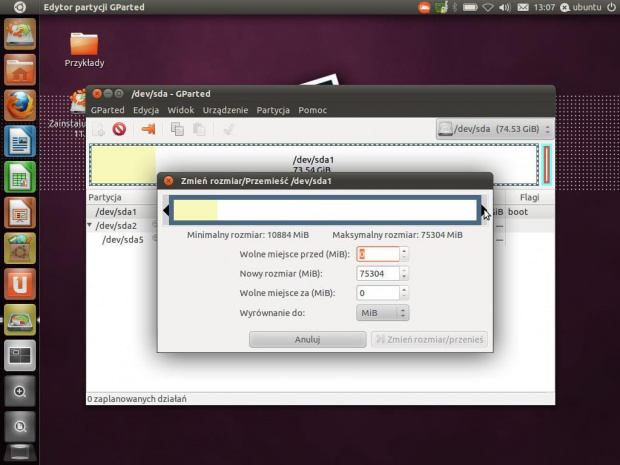Select the /dev/sda5 partition row

[x=121, y=240]
